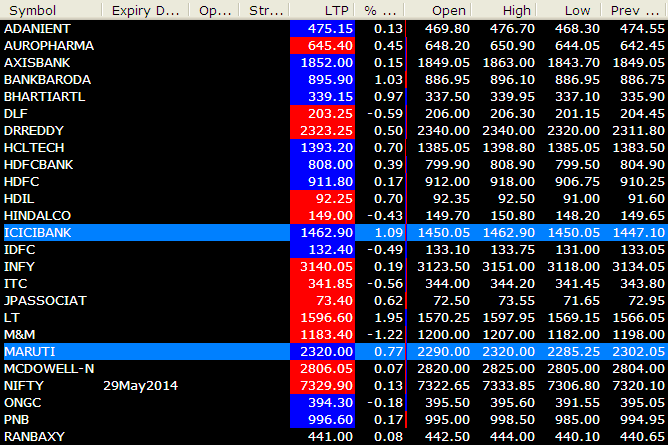Select the MCDOWELL-N symbol
The height and width of the screenshot is (445, 668).
click(49, 369)
